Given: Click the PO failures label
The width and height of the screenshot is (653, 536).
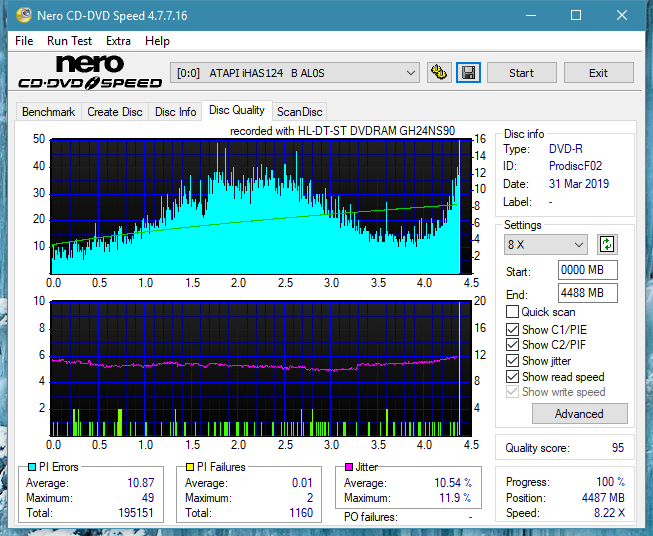Looking at the screenshot, I should [x=371, y=517].
